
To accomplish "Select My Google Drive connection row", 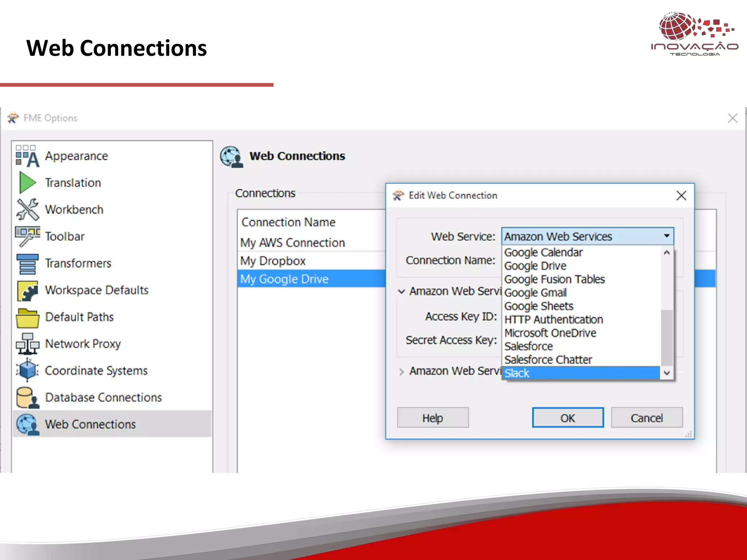I will tap(311, 279).
